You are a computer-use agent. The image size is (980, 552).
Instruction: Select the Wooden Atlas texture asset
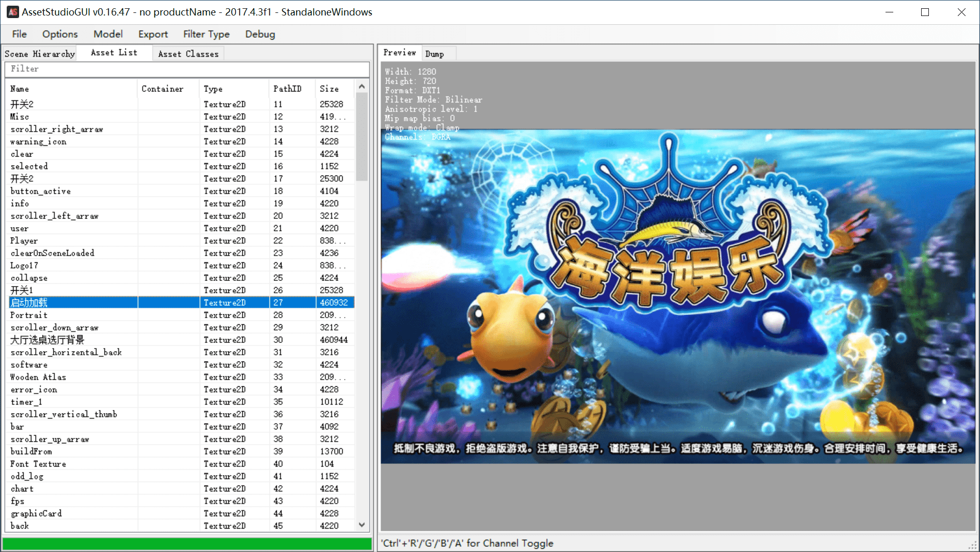tap(38, 377)
